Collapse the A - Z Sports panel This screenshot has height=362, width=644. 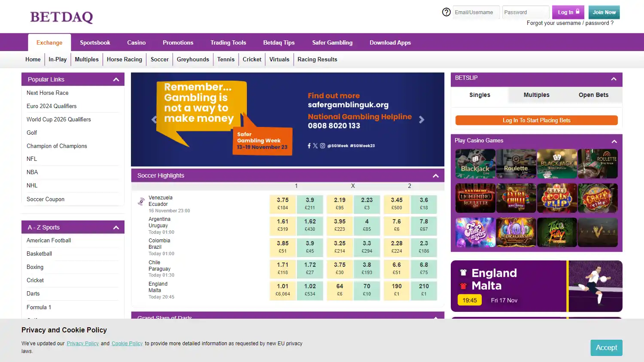pyautogui.click(x=116, y=227)
